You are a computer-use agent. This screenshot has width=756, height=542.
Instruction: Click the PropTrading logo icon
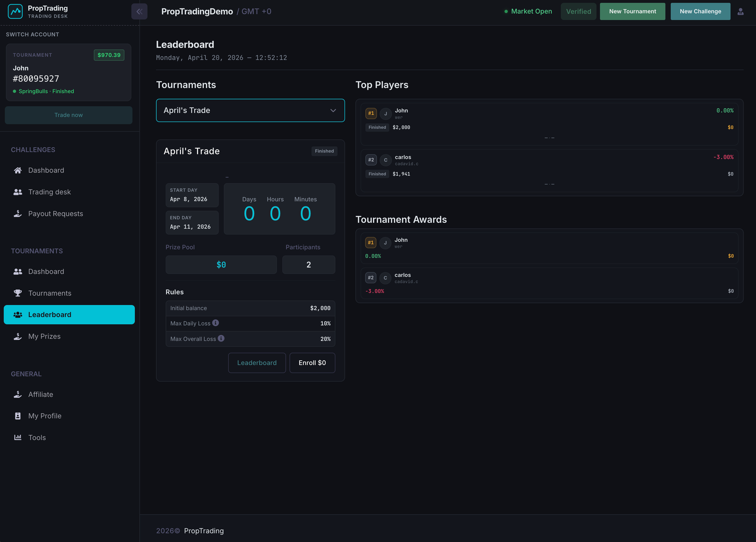tap(15, 11)
